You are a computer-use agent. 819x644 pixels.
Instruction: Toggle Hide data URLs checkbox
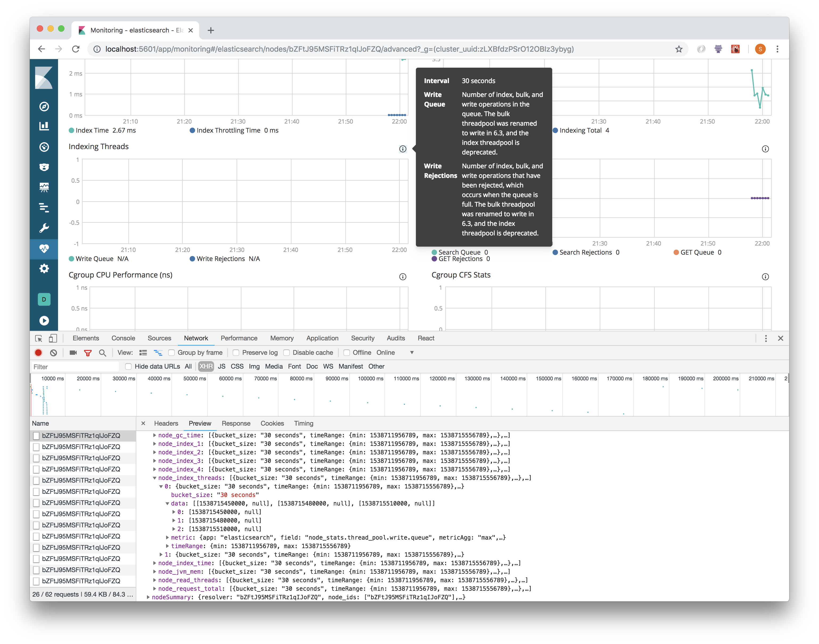(x=128, y=366)
